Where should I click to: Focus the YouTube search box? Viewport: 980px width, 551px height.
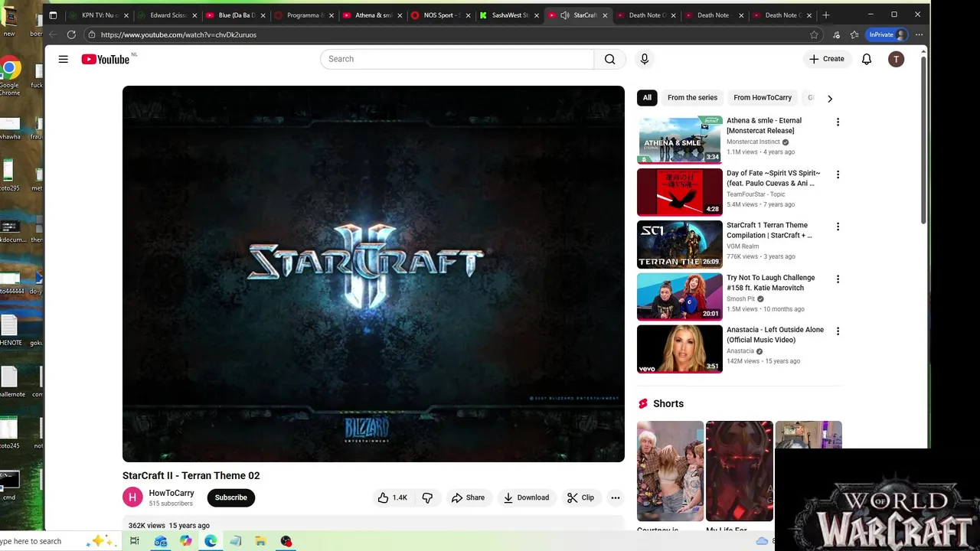[x=457, y=59]
